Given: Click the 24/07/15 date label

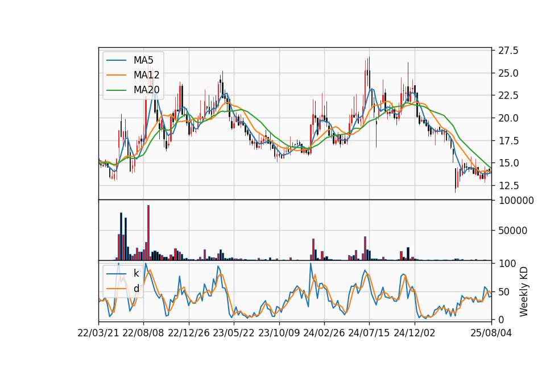Looking at the screenshot, I should coord(369,333).
